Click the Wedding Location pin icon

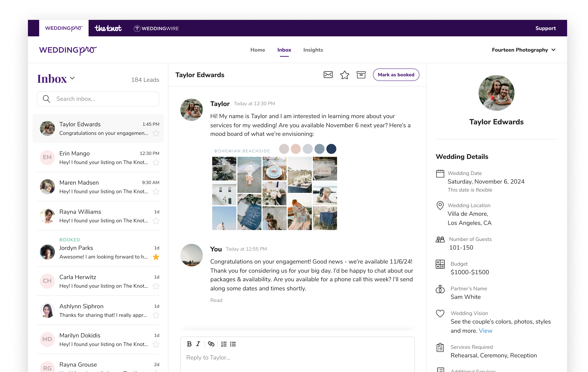click(x=440, y=206)
